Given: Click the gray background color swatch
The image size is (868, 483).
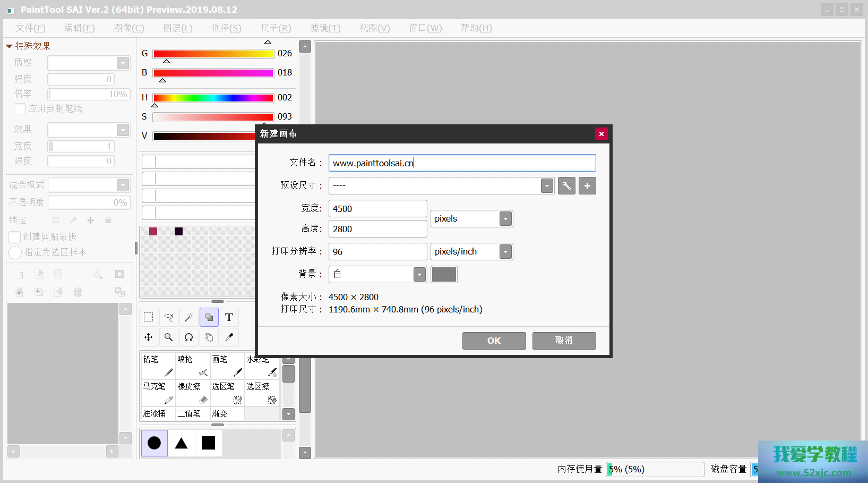Looking at the screenshot, I should [444, 275].
